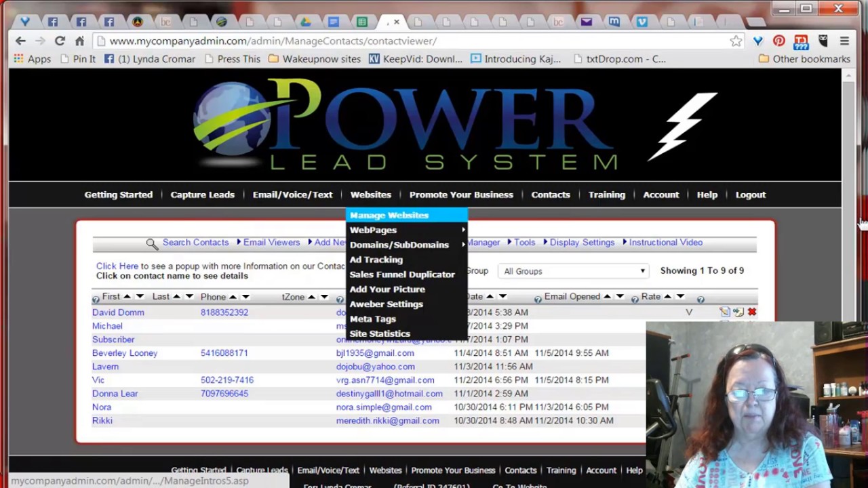Open the KeepVid bookmark
The height and width of the screenshot is (488, 868).
(x=415, y=59)
